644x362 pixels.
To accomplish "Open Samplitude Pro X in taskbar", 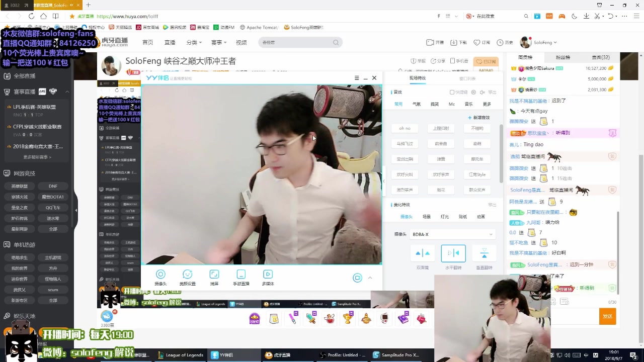I will tap(396, 355).
